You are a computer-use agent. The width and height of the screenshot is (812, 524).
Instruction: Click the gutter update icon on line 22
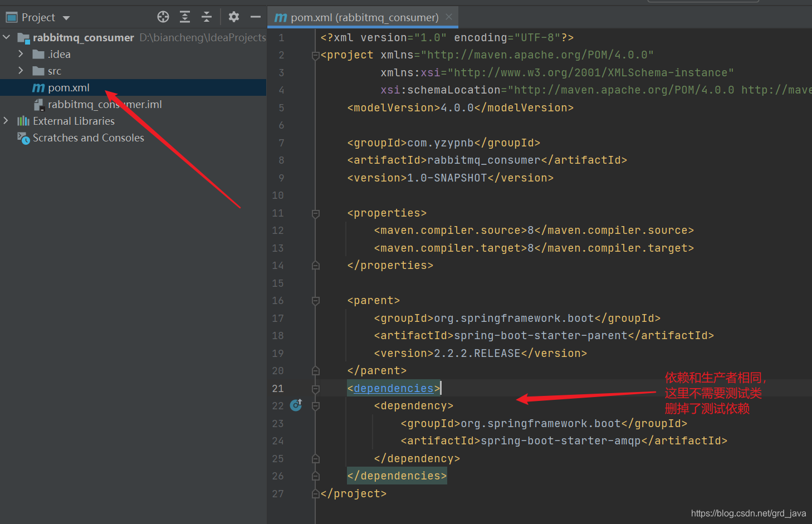point(296,405)
